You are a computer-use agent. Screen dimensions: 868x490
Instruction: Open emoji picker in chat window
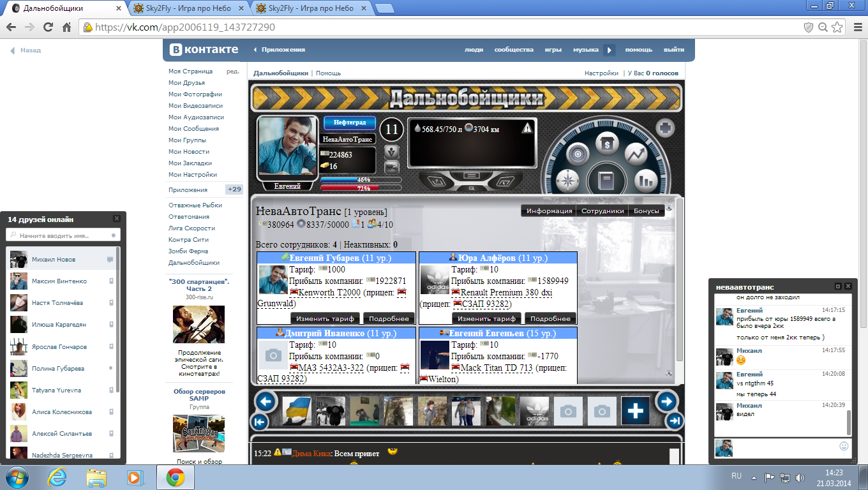[844, 446]
